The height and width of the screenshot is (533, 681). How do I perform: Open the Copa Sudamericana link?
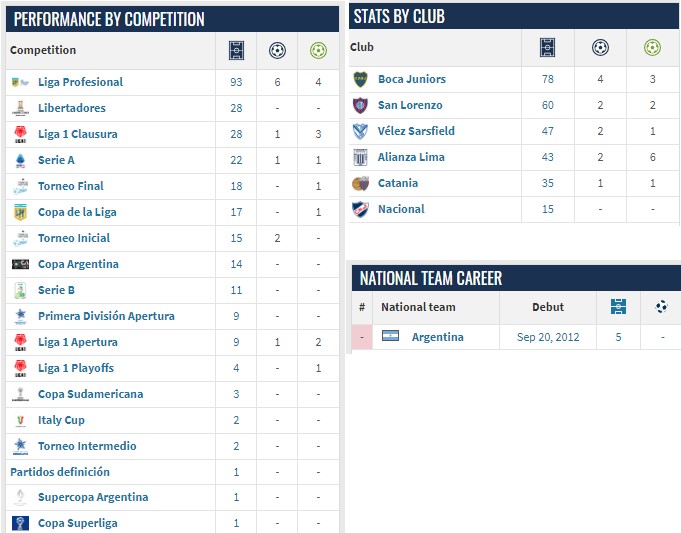(x=90, y=394)
